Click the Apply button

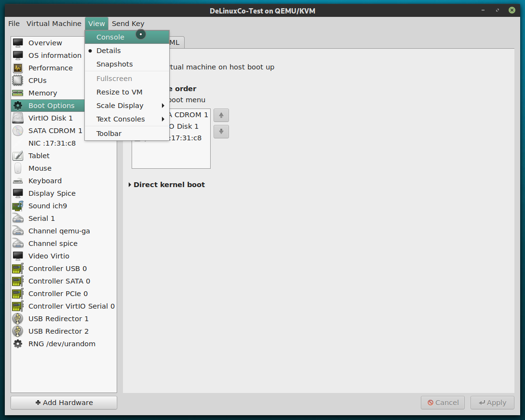pyautogui.click(x=492, y=403)
